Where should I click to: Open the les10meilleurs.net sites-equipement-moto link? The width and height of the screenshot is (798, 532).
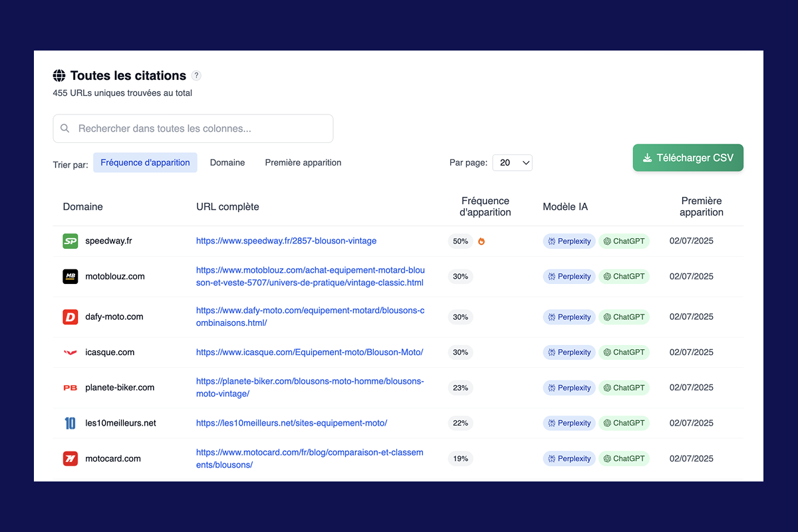tap(291, 423)
